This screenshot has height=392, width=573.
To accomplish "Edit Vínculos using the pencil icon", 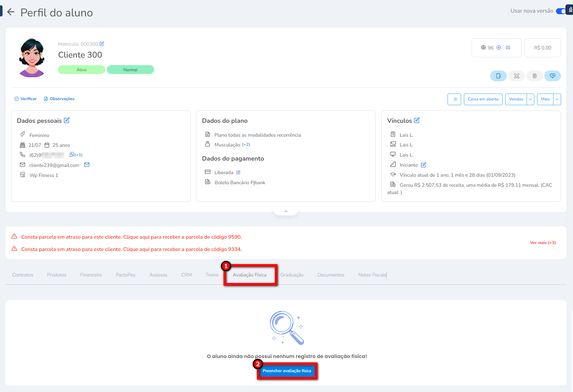I will (x=417, y=120).
